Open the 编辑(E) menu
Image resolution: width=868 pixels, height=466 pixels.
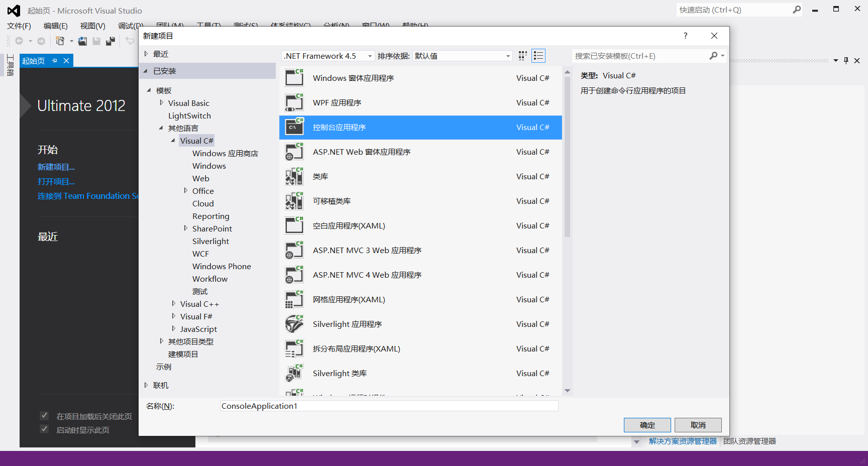[x=56, y=26]
